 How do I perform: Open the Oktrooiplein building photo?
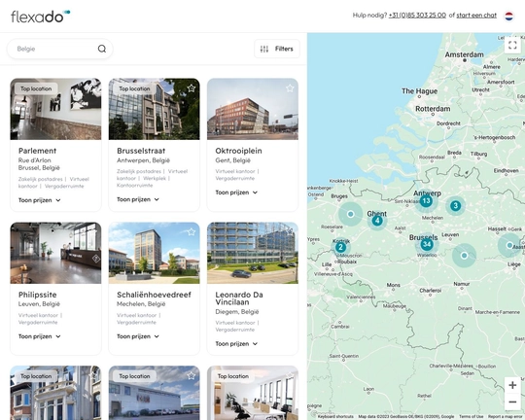[253, 109]
